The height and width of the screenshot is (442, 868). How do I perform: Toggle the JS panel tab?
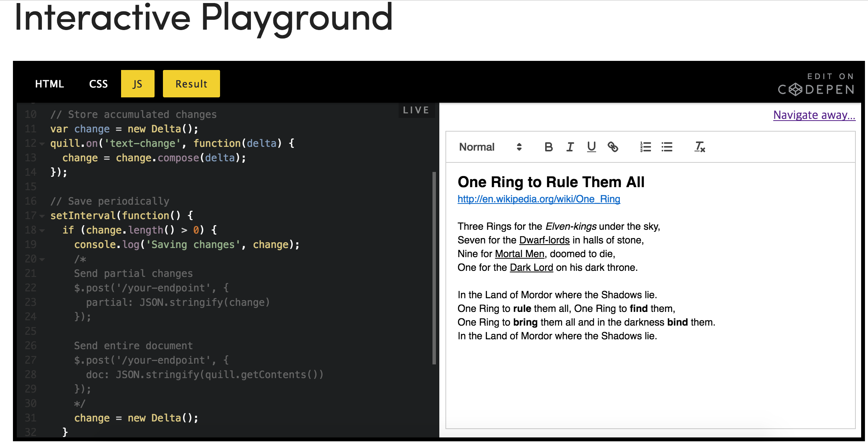[x=137, y=84]
